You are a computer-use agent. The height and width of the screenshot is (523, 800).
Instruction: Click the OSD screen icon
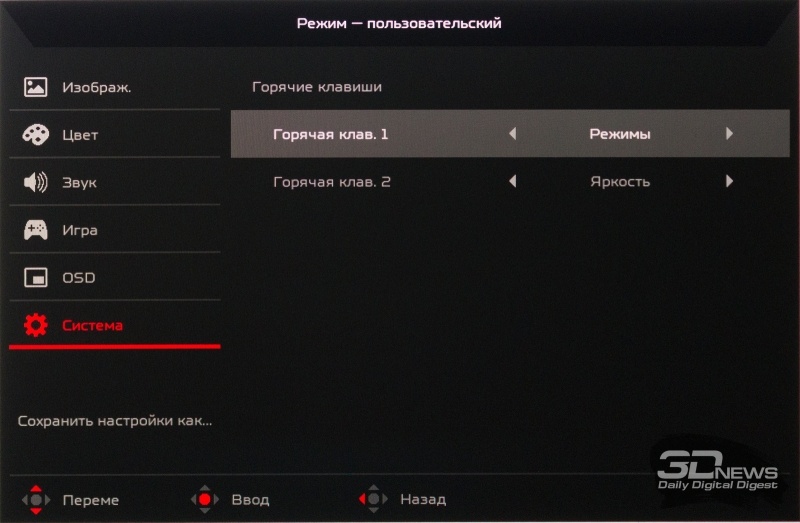click(x=36, y=278)
